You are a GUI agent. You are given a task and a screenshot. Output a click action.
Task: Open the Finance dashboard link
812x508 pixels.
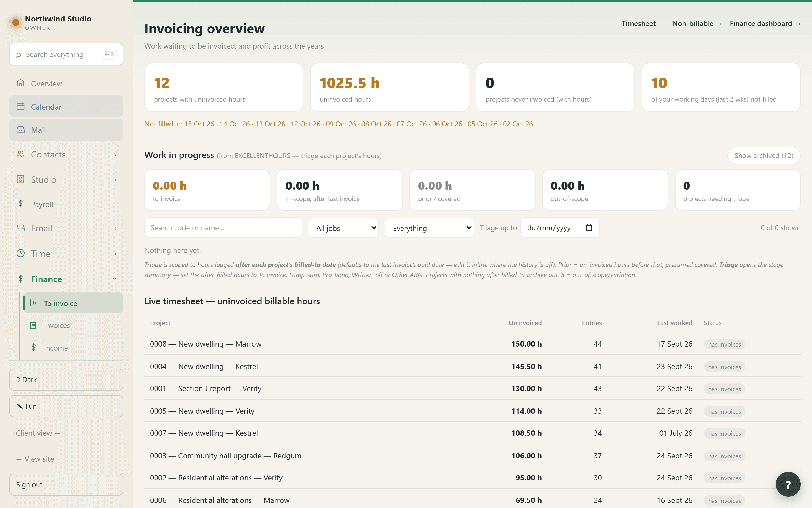[x=765, y=23]
